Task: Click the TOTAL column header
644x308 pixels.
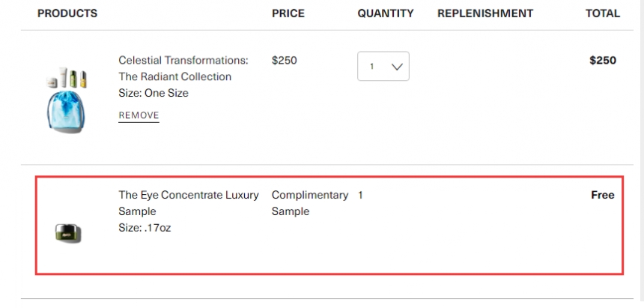Action: pyautogui.click(x=602, y=13)
